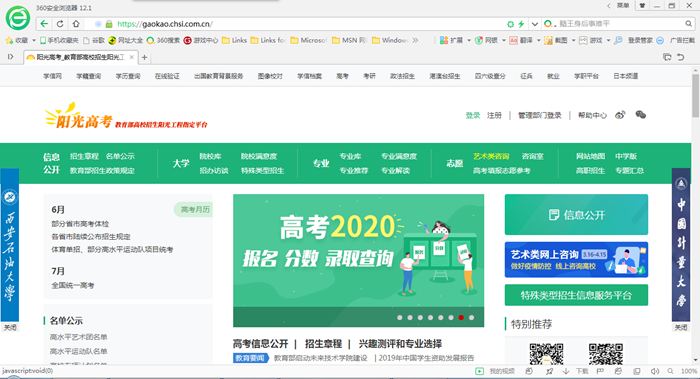The height and width of the screenshot is (379, 700).
Task: Open 我的视频 in status bar
Action: click(x=495, y=371)
